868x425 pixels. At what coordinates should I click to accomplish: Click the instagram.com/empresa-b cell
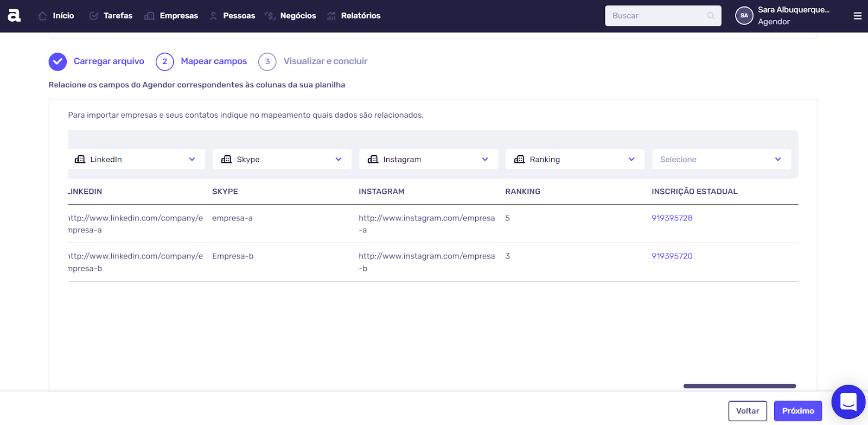coord(427,262)
